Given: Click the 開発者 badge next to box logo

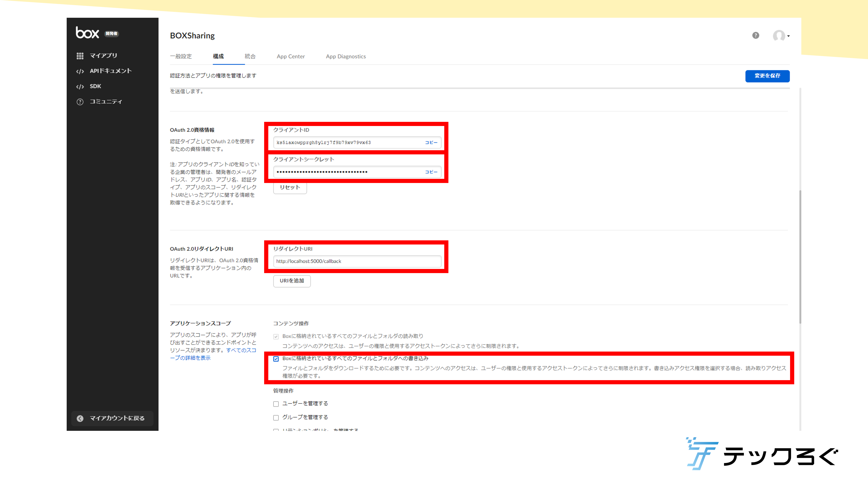Looking at the screenshot, I should [111, 34].
